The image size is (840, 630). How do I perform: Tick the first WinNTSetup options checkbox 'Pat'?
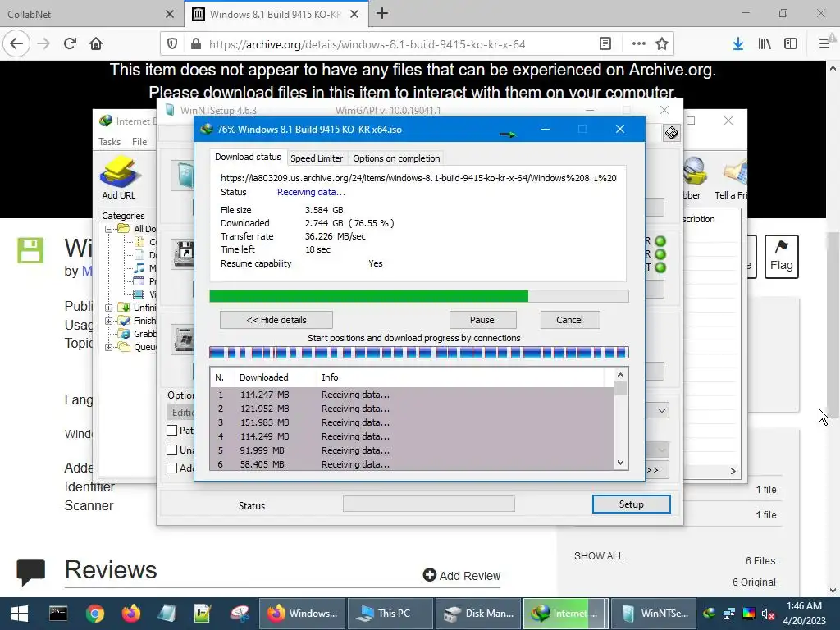tap(172, 430)
